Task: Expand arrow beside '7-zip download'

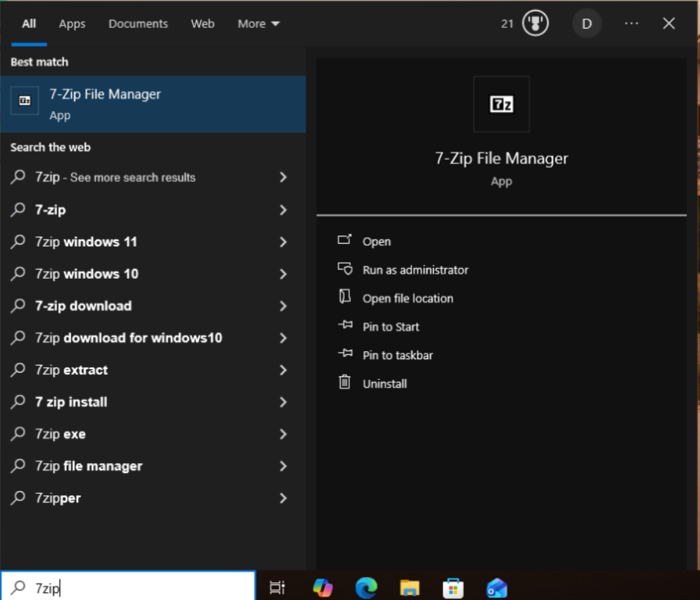Action: coord(283,306)
